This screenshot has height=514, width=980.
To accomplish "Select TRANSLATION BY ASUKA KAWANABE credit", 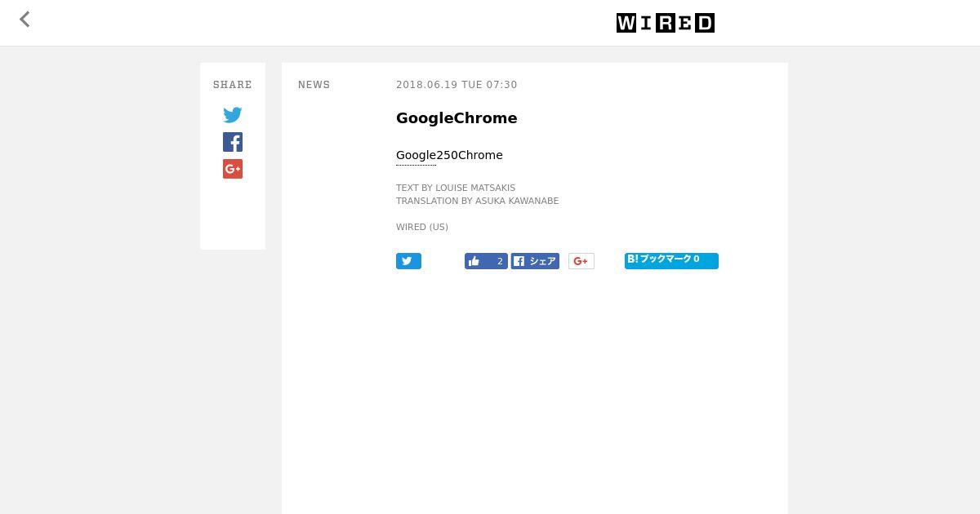I will coord(478,201).
